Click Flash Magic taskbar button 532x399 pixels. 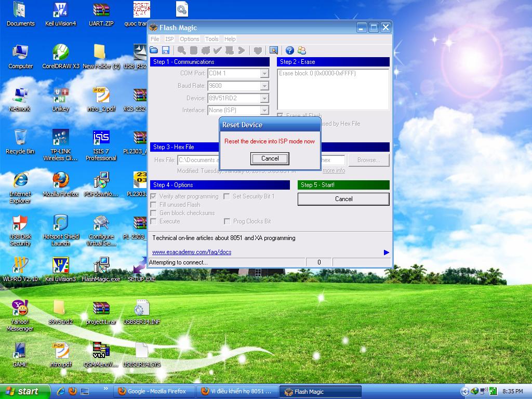click(320, 392)
